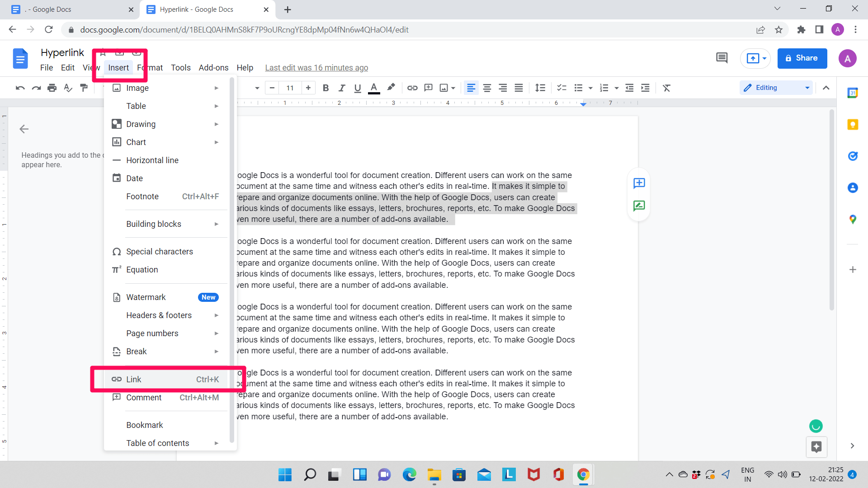The image size is (868, 488).
Task: Expand the Bulleted list options dropdown
Action: (x=590, y=88)
